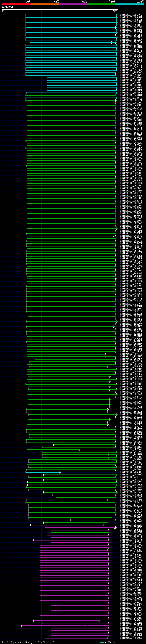This screenshot has width=146, height=644.
Task: Select label UniRef100_B4KNN2
Action: click(x=131, y=105)
